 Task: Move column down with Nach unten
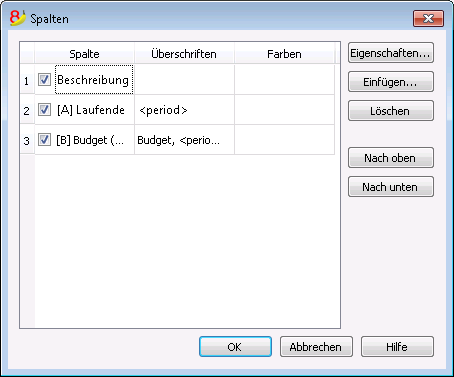point(391,187)
